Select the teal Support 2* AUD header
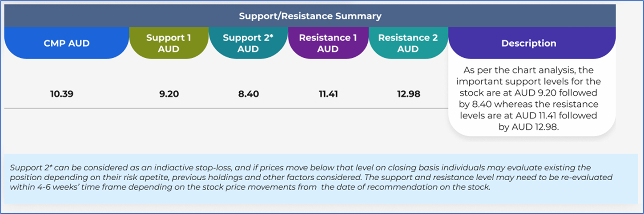Viewport: 644px width, 214px height. point(248,43)
